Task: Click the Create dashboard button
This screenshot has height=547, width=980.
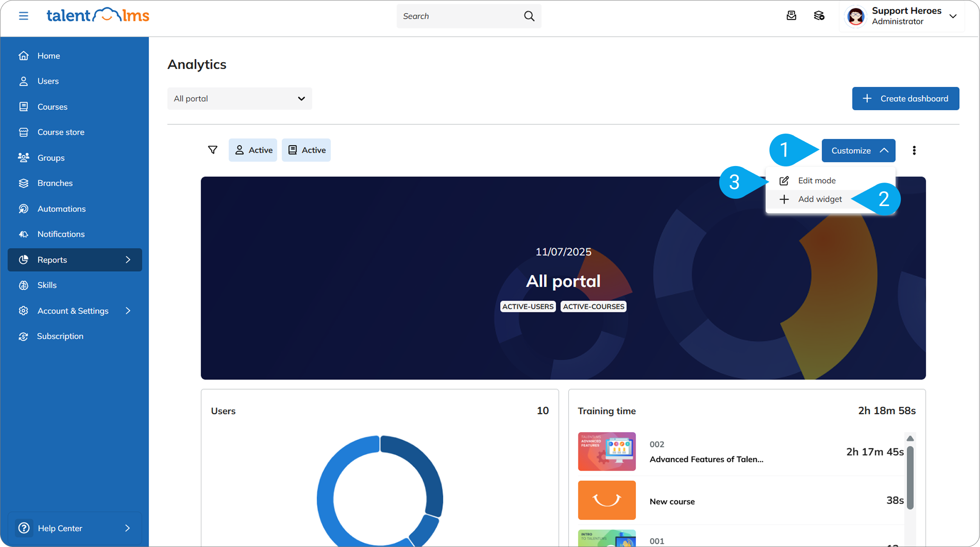Action: coord(905,98)
